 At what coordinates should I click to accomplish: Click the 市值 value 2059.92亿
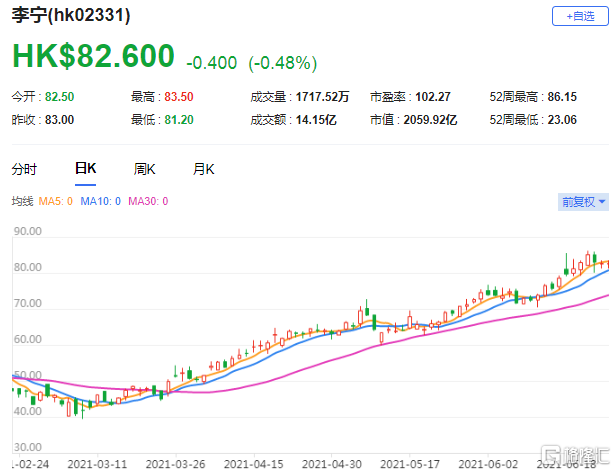pos(430,120)
